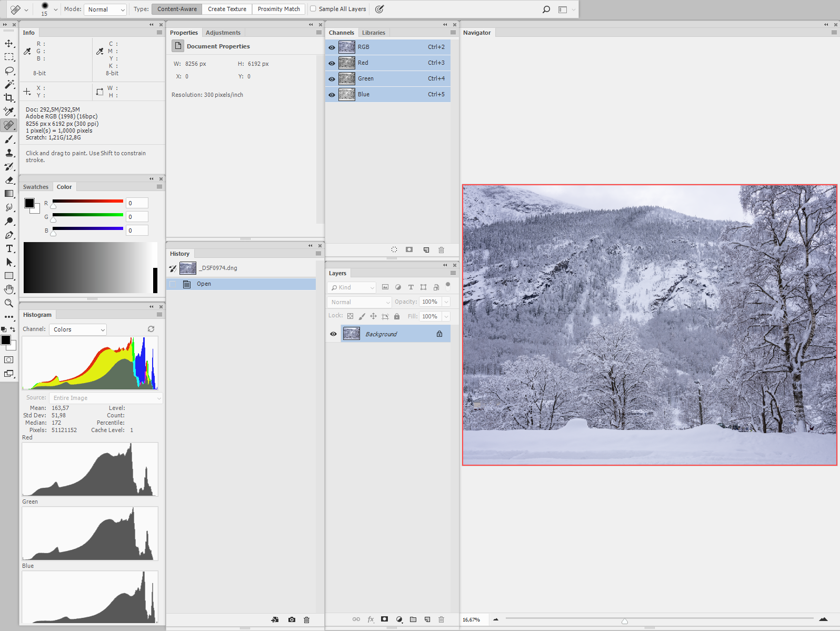Open the Channels panel flyout menu
The width and height of the screenshot is (840, 631).
(453, 33)
